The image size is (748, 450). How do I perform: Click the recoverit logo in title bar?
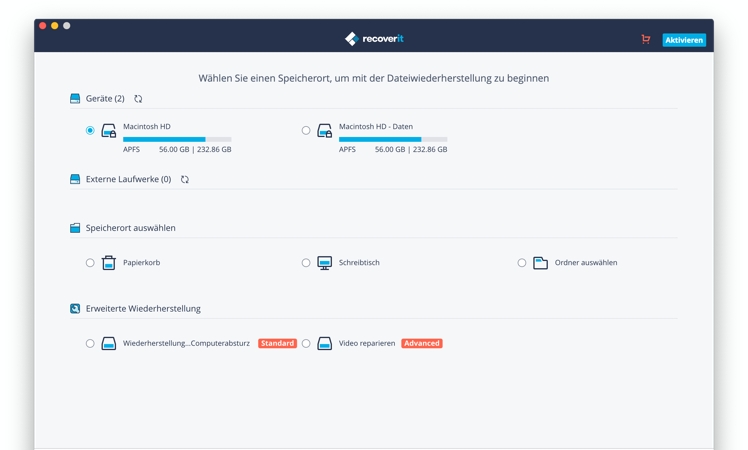[x=374, y=39]
